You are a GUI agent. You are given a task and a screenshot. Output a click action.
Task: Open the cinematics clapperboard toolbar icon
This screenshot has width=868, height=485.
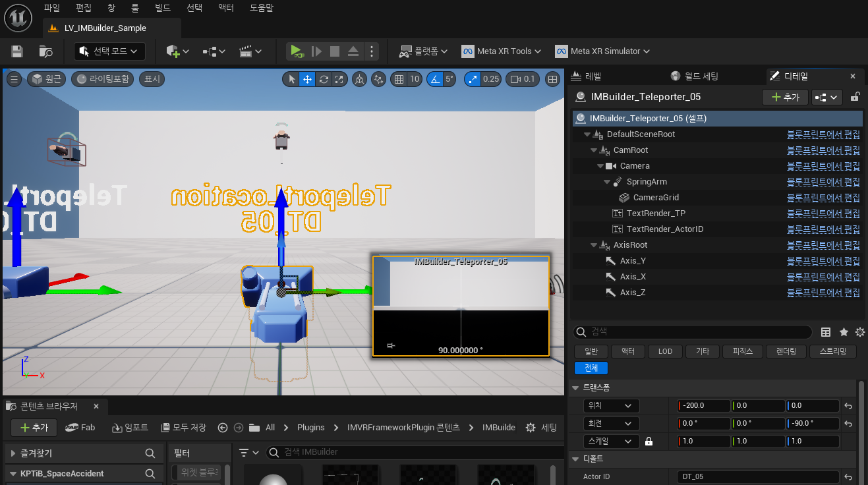click(246, 51)
